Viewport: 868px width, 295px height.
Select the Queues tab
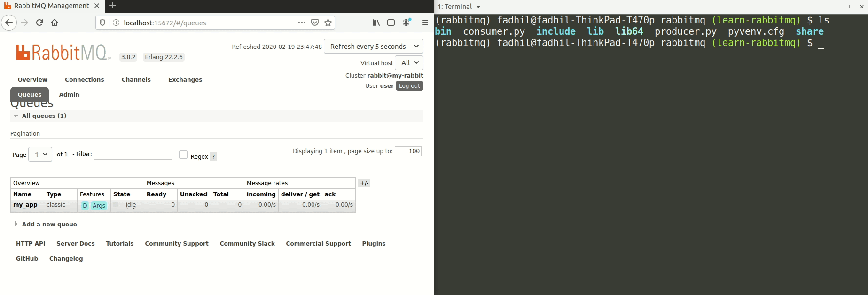pos(30,94)
